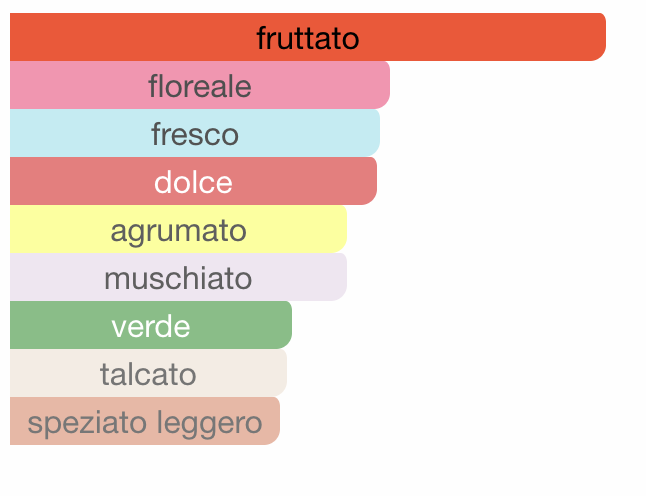This screenshot has height=496, width=646.
Task: Click the talcato text label
Action: tap(148, 374)
